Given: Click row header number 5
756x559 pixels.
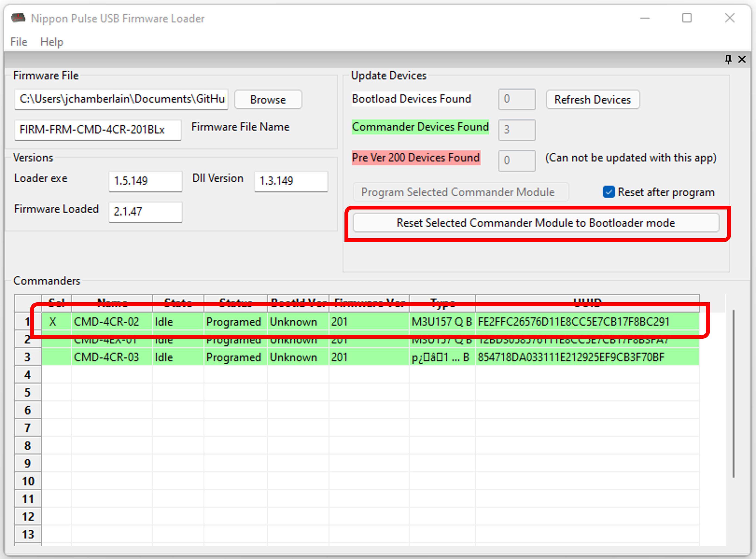Looking at the screenshot, I should point(28,392).
